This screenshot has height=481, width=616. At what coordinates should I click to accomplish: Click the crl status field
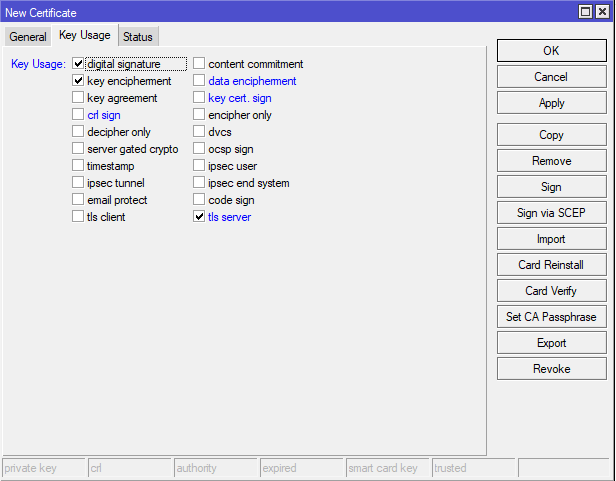130,468
